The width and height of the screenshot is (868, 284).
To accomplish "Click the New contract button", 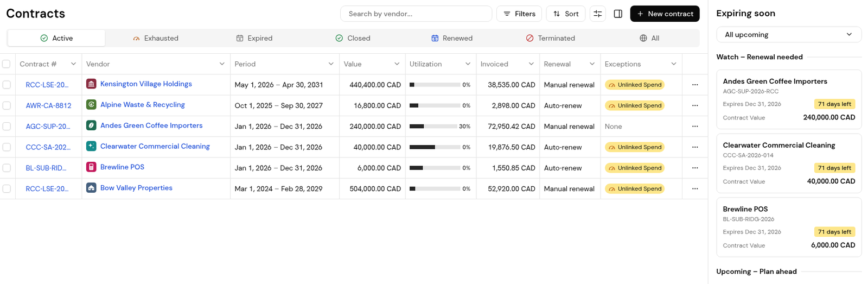I will coord(665,14).
